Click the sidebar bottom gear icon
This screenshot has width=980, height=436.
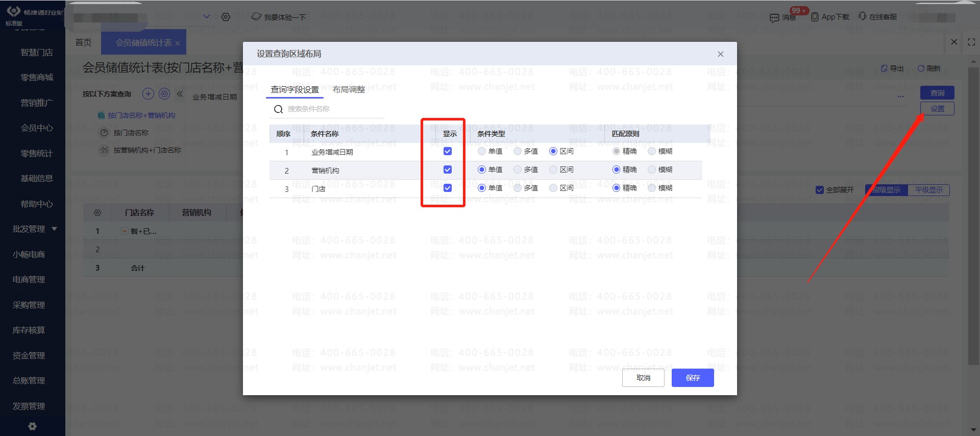point(33,426)
